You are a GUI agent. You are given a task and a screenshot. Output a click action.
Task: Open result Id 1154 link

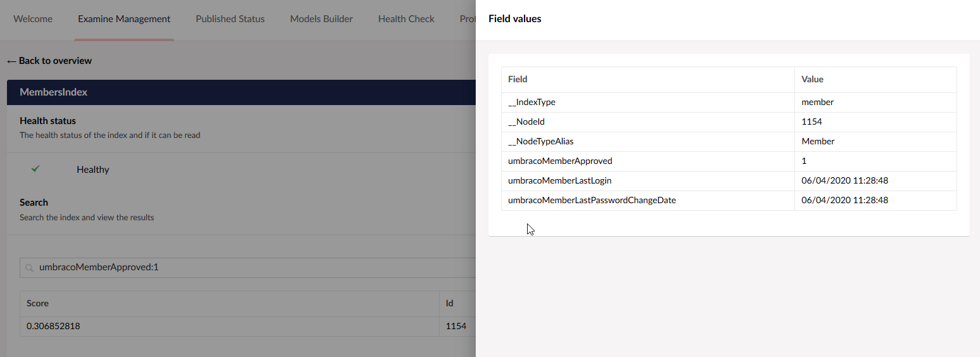455,326
